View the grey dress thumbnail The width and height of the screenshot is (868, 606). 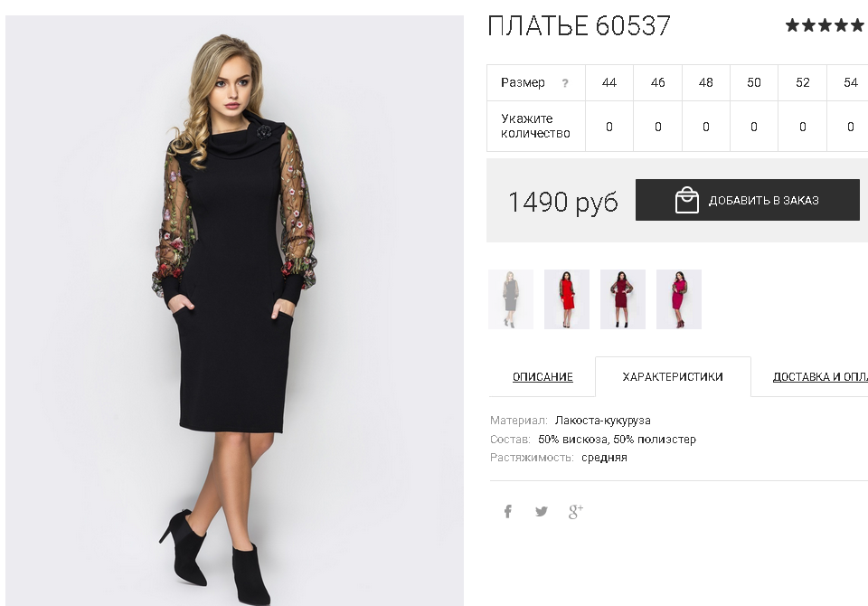point(510,299)
